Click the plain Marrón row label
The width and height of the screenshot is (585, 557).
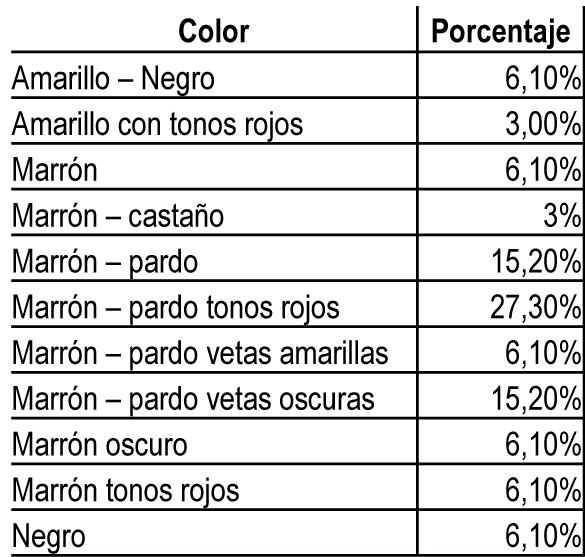54,170
